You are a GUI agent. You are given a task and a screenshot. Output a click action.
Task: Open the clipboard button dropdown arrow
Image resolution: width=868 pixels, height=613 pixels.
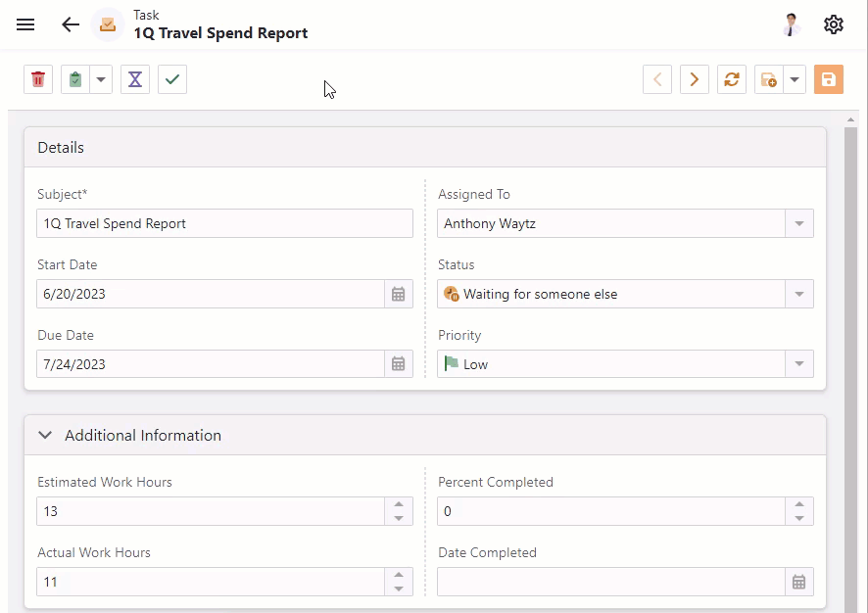(101, 79)
